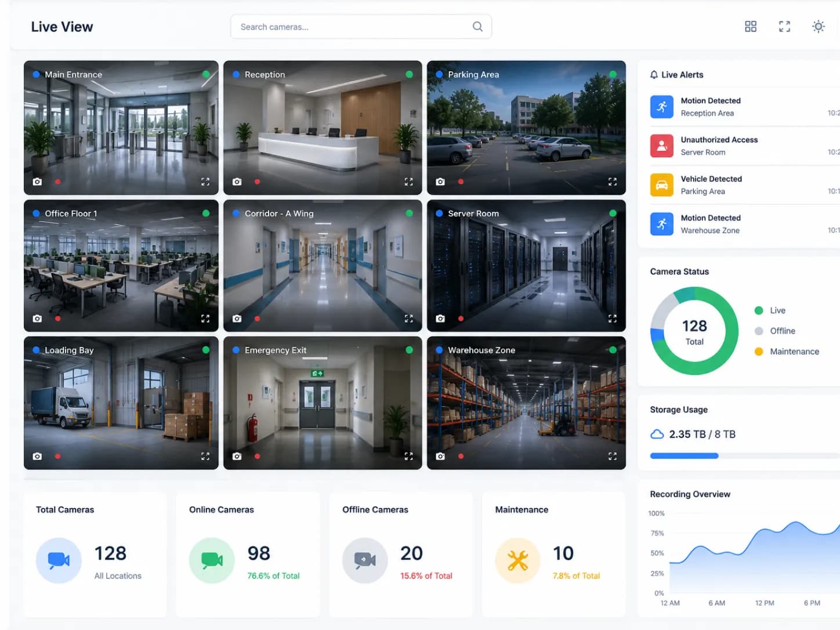The height and width of the screenshot is (630, 840).
Task: Expand Parking Area feed to fullscreen
Action: pos(612,182)
